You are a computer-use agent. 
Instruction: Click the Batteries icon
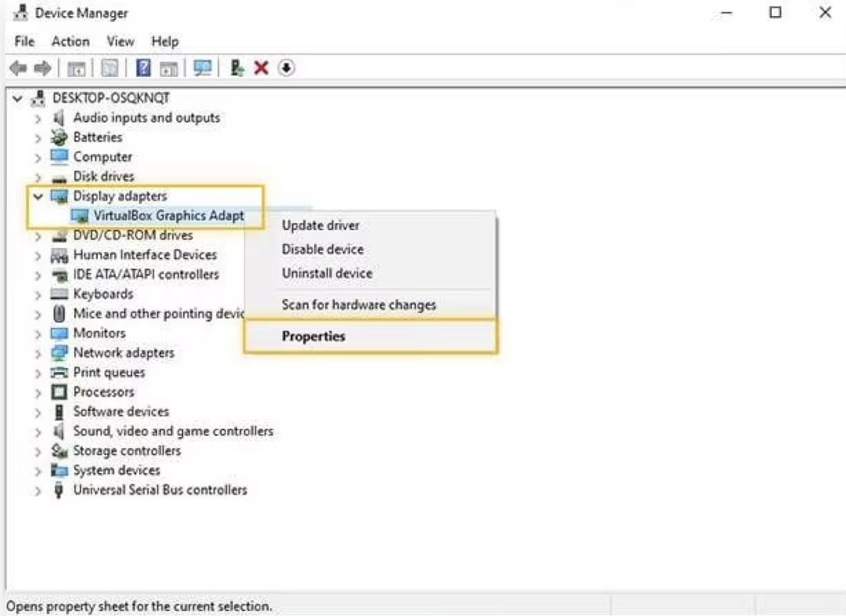pyautogui.click(x=59, y=137)
